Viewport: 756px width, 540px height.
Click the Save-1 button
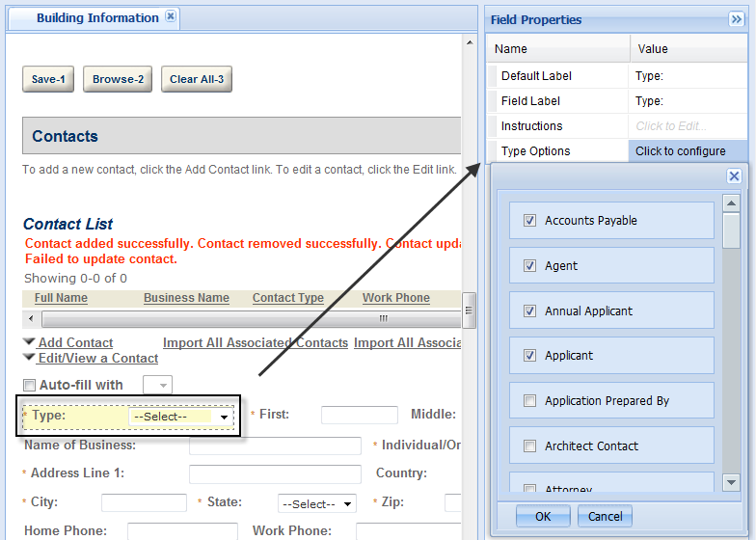48,79
